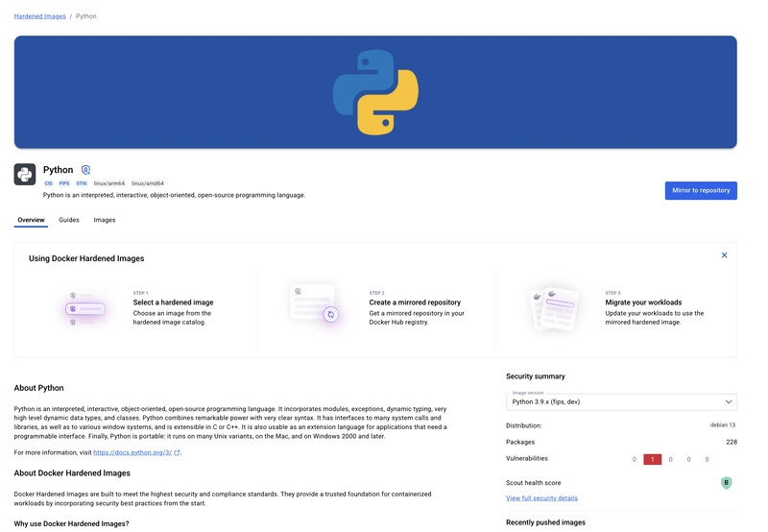Image resolution: width=768 pixels, height=532 pixels.
Task: Click the Python breadcrumb text
Action: click(86, 16)
